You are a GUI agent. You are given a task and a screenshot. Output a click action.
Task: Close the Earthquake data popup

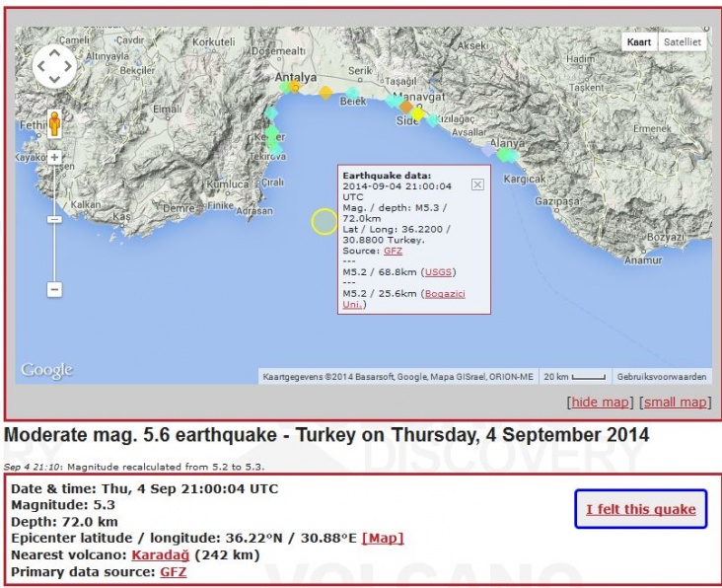[x=477, y=184]
